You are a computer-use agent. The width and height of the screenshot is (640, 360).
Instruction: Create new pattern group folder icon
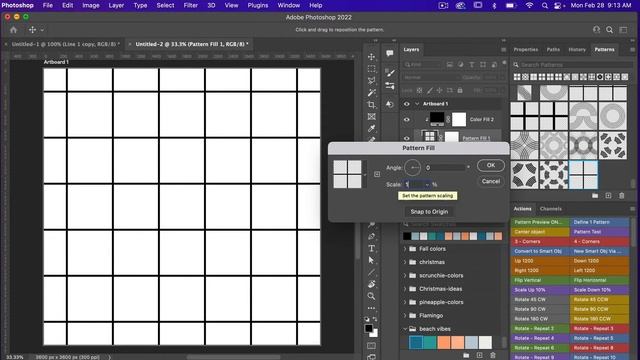pyautogui.click(x=595, y=196)
